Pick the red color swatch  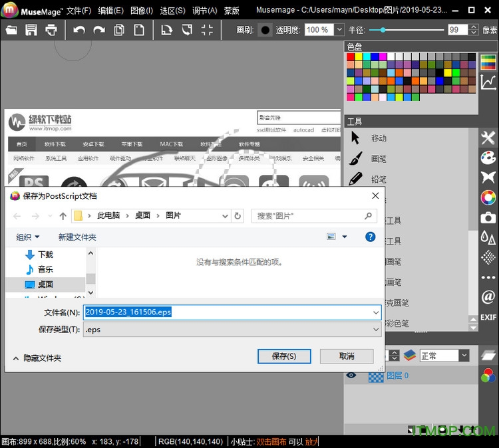(351, 56)
